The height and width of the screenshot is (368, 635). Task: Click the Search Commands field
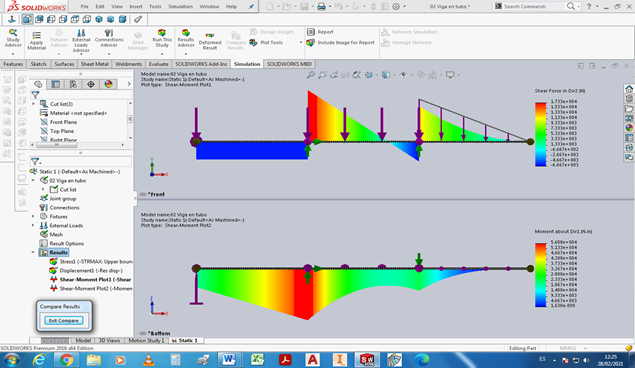tap(533, 6)
